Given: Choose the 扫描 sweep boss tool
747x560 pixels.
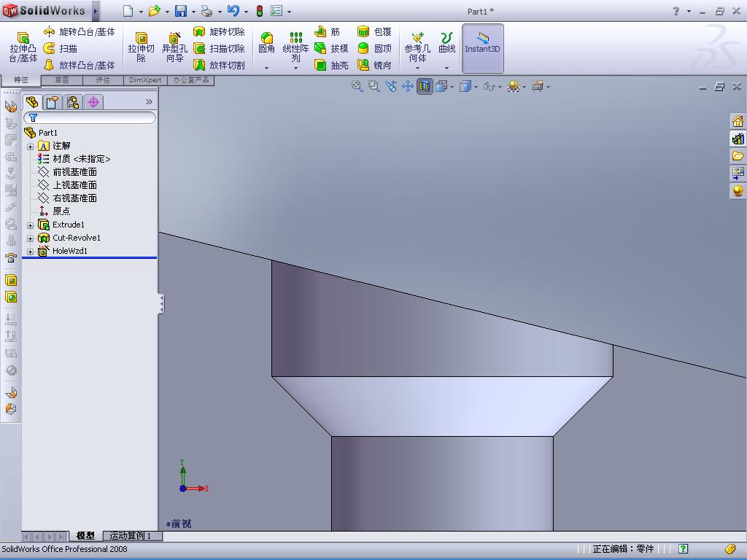Looking at the screenshot, I should (60, 48).
